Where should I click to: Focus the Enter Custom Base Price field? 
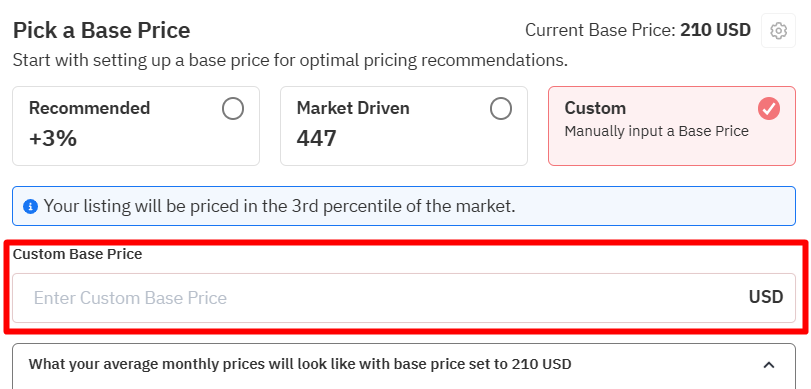pos(404,298)
